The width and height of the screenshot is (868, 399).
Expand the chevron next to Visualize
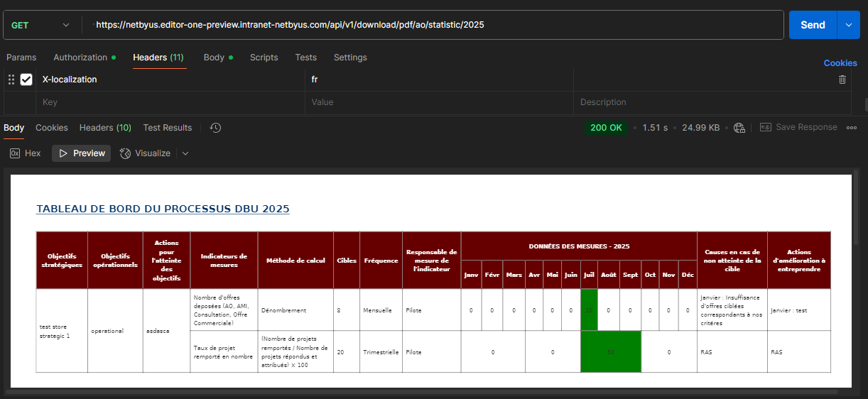[x=185, y=153]
